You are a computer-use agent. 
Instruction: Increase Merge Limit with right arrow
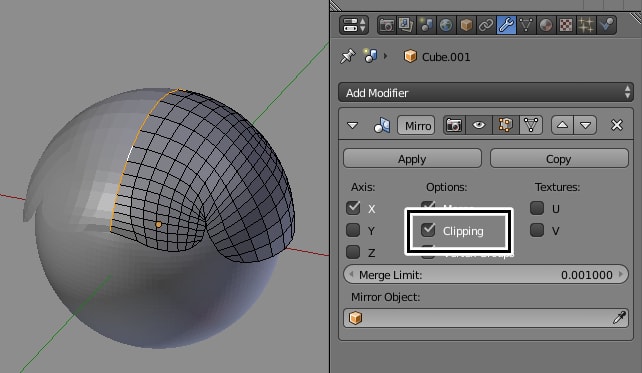[x=621, y=274]
